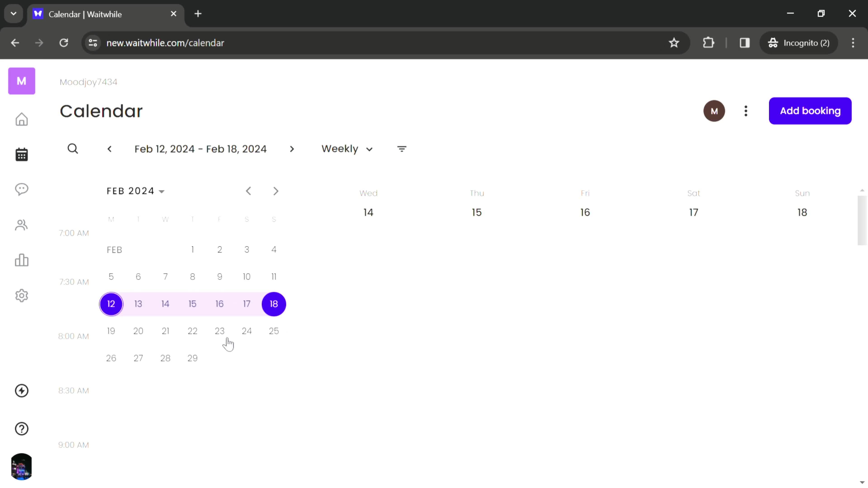
Task: Open the calendar filter icon
Action: click(x=402, y=149)
